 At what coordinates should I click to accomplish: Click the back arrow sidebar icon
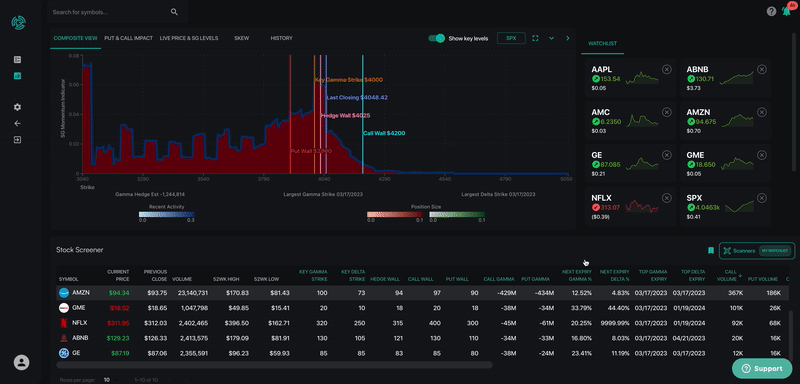click(x=18, y=123)
